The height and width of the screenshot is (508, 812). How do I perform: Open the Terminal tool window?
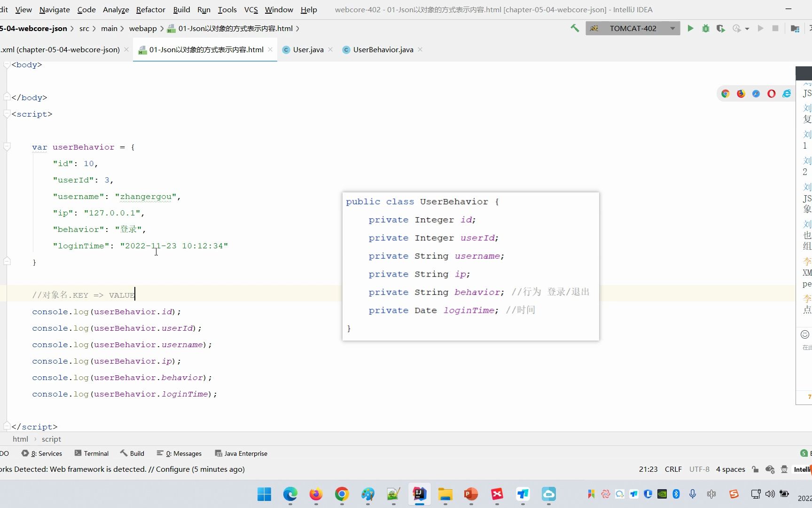point(92,453)
